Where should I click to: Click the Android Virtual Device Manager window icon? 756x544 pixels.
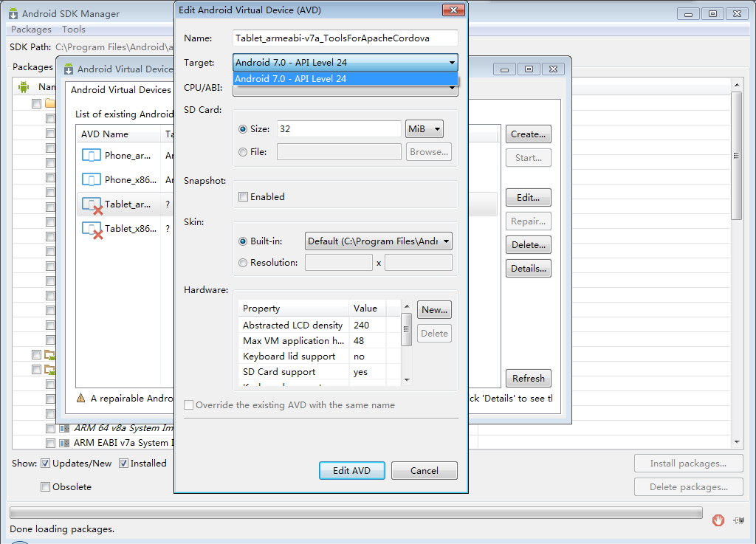[x=69, y=69]
